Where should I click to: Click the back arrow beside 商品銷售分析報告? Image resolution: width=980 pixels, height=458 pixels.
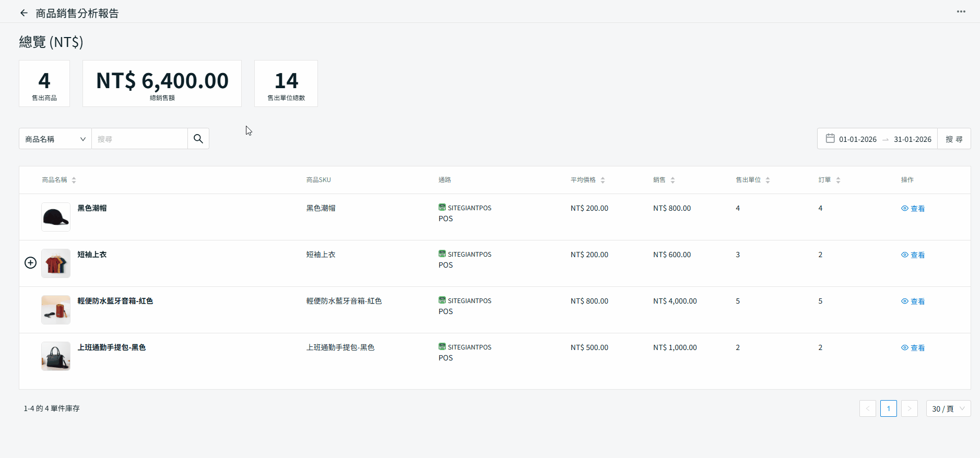(24, 13)
